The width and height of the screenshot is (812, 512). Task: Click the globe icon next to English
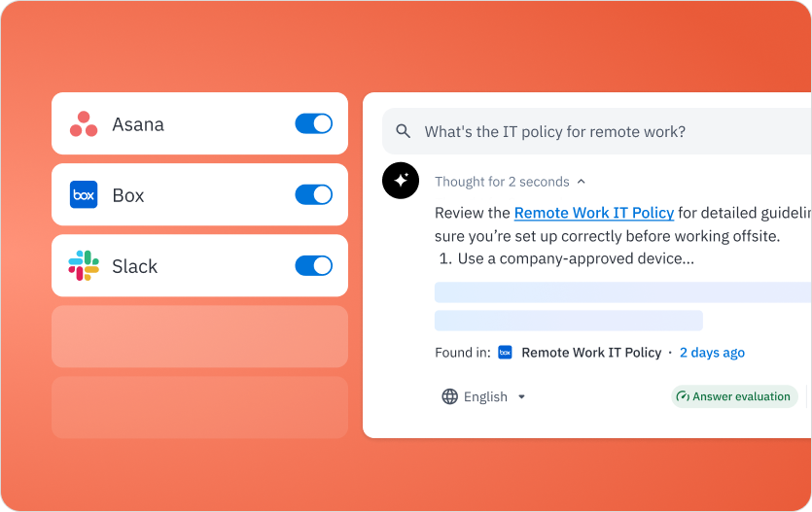(x=449, y=396)
